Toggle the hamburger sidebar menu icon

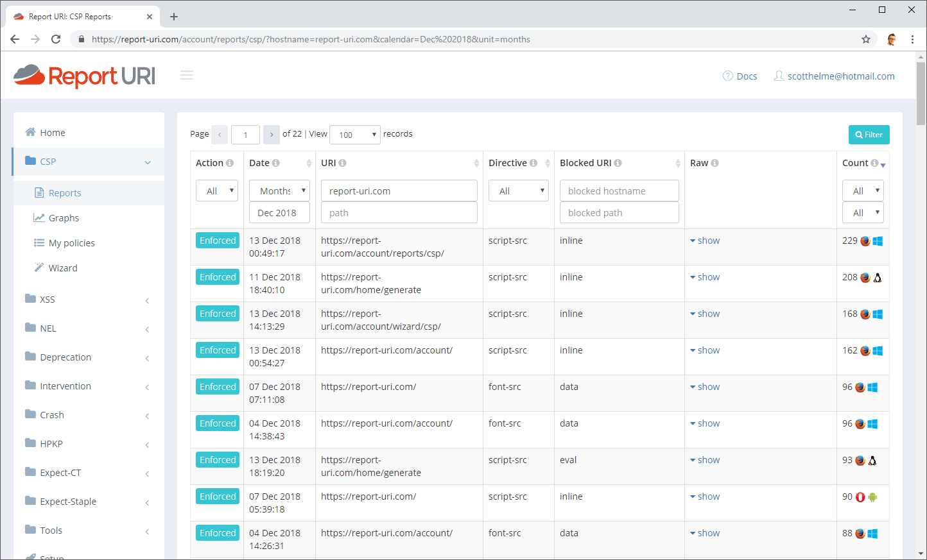(187, 75)
